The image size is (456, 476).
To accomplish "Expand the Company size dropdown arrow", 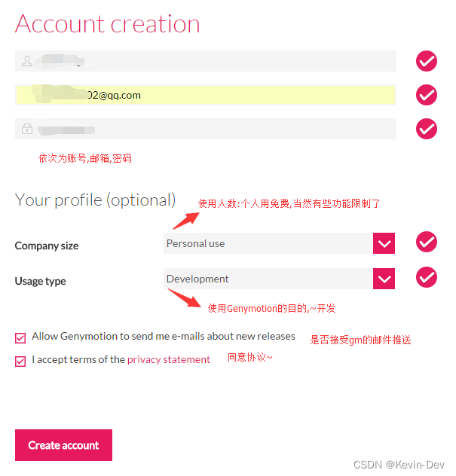I will pyautogui.click(x=384, y=243).
